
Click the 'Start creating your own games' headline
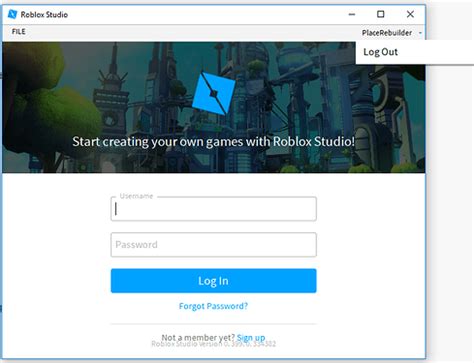click(213, 142)
